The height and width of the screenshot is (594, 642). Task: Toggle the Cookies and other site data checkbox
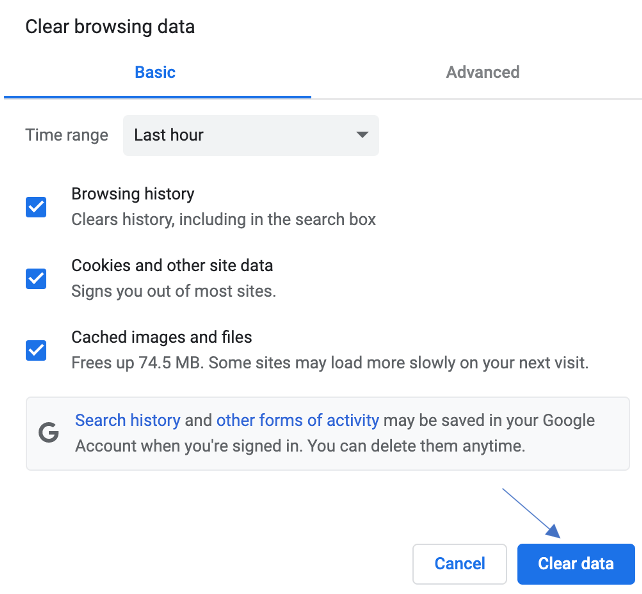click(x=36, y=278)
